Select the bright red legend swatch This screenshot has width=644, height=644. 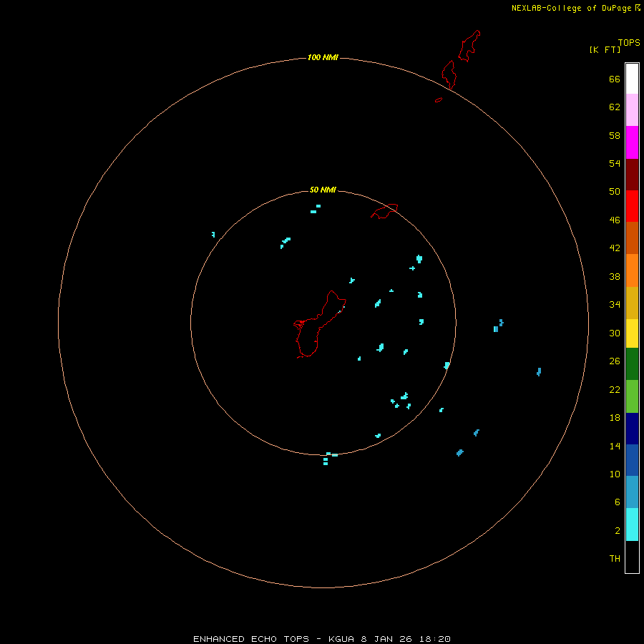pos(632,206)
